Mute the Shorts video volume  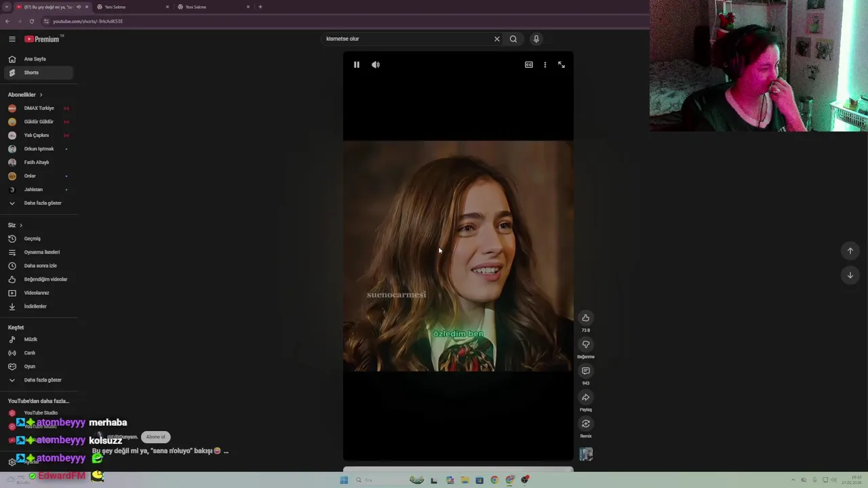(376, 65)
